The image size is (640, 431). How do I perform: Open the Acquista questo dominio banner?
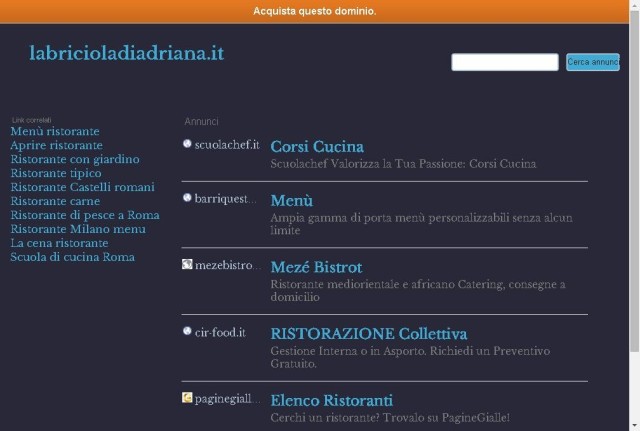click(x=315, y=11)
